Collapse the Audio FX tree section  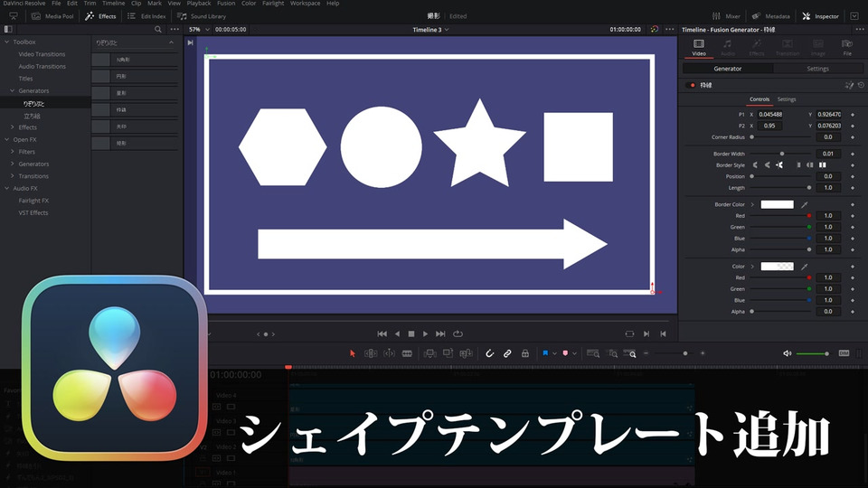point(6,188)
